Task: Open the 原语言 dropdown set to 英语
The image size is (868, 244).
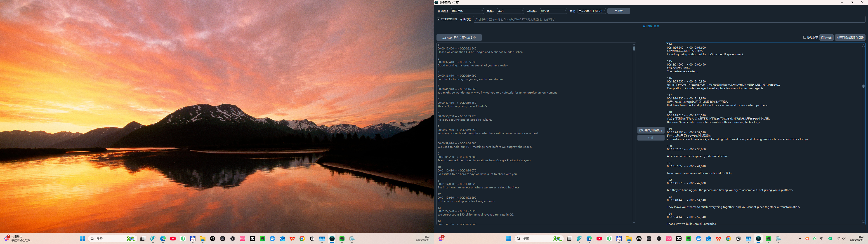Action: pyautogui.click(x=510, y=11)
